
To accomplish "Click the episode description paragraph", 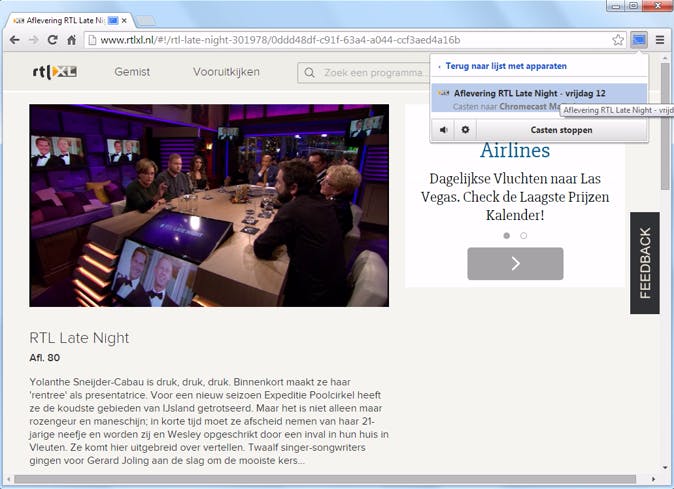I will click(x=209, y=421).
